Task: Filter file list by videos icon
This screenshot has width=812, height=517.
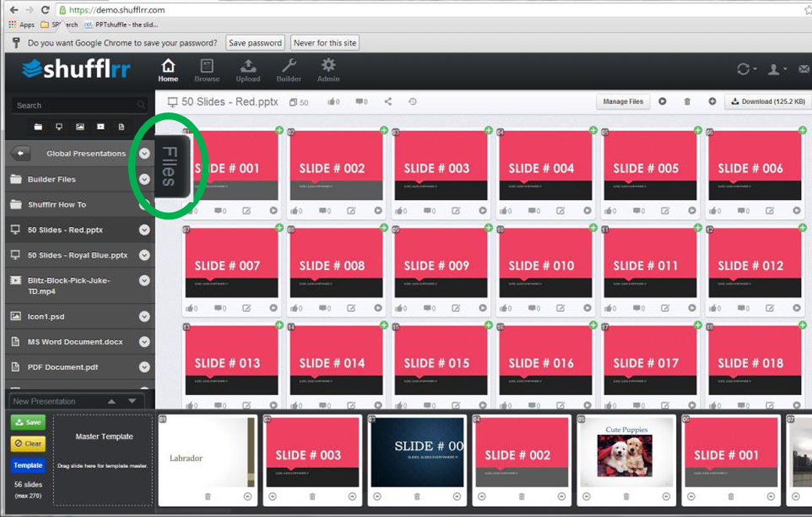Action: click(101, 127)
